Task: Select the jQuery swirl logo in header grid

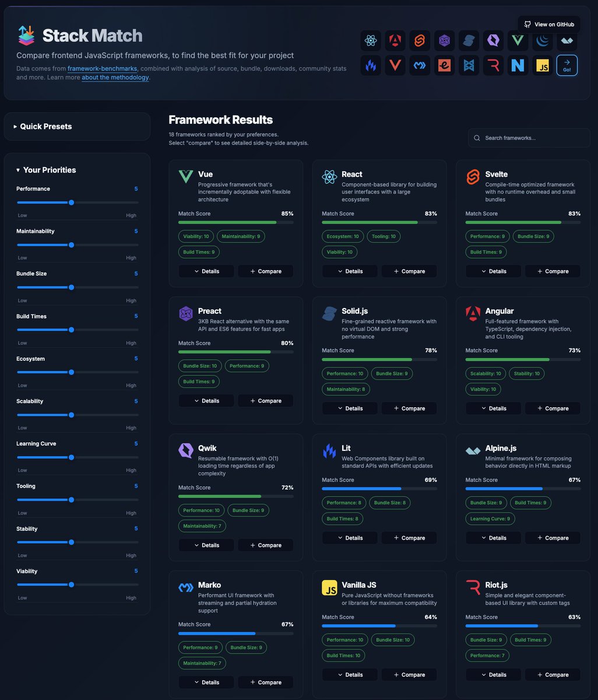Action: click(x=542, y=40)
